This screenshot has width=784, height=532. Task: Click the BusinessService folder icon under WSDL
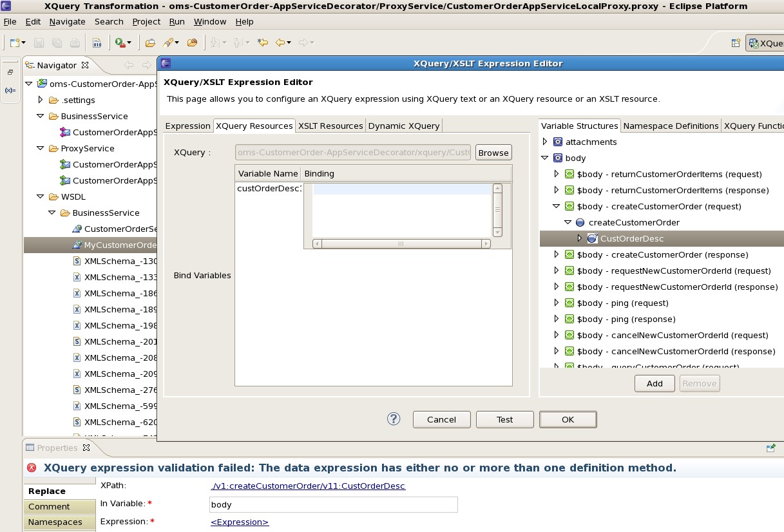65,213
